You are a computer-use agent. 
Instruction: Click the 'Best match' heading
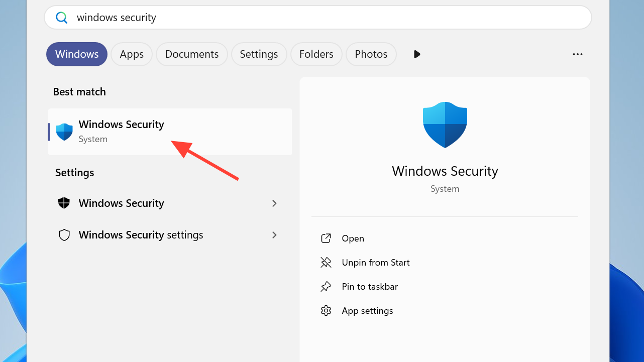[x=79, y=92]
